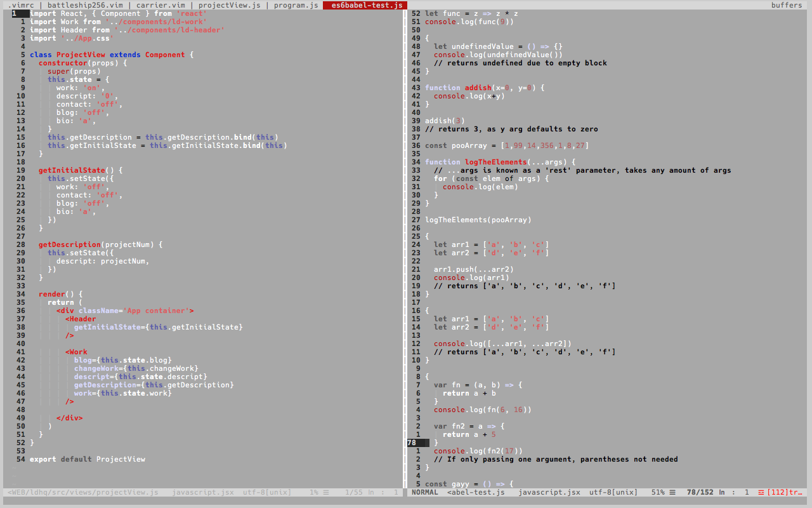812x508 pixels.
Task: Click the 'buffers' label in tabline
Action: tap(787, 5)
